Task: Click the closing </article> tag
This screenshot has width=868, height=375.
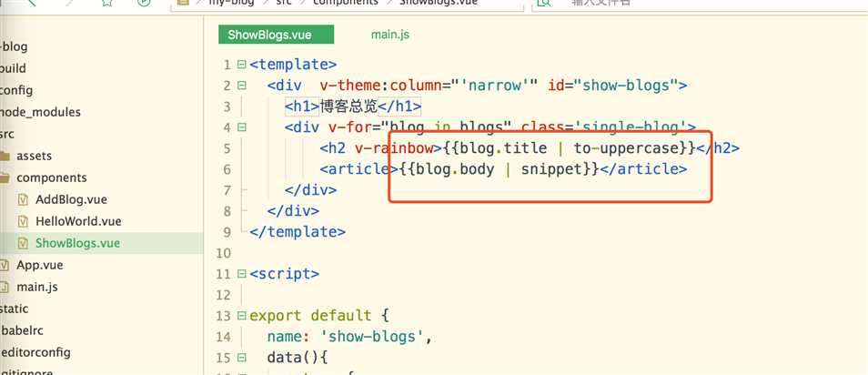Action: pos(643,169)
